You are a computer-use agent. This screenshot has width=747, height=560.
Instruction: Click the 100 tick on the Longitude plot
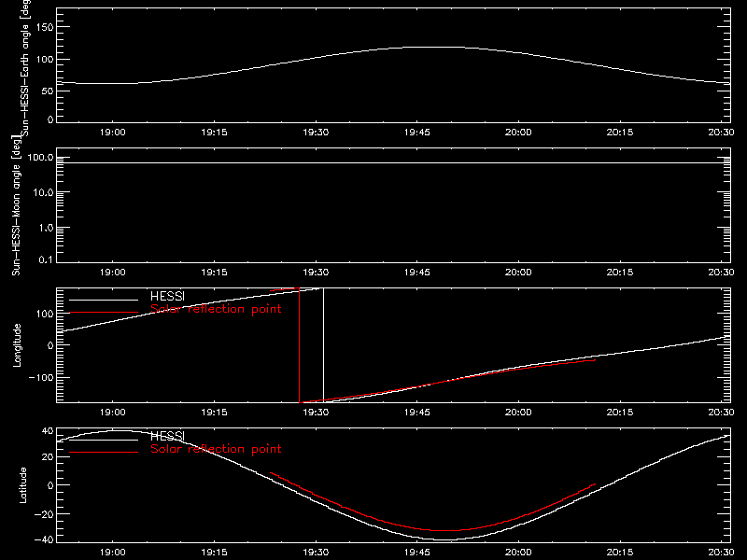45,314
